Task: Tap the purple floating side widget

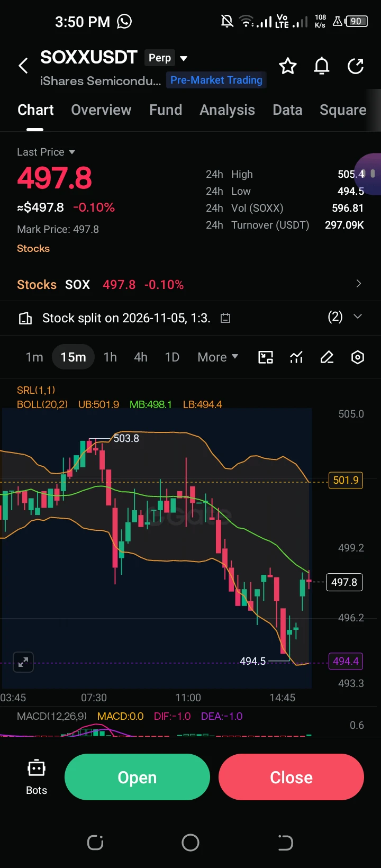Action: pyautogui.click(x=368, y=174)
